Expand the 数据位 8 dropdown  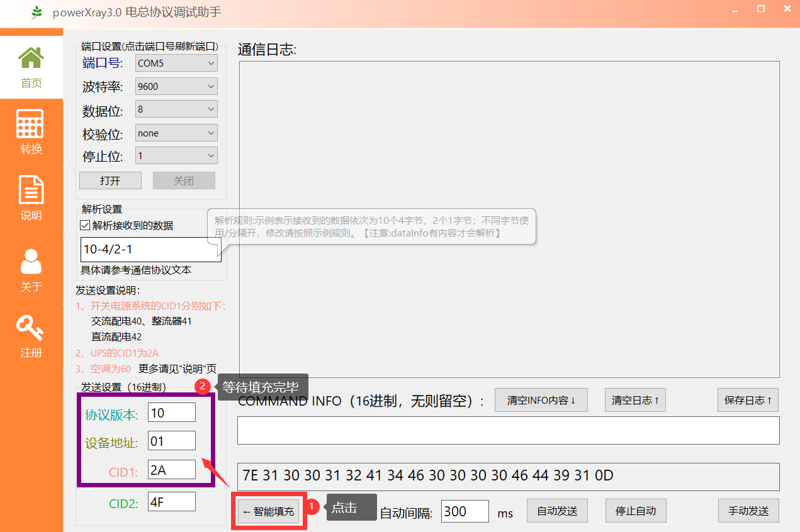tap(176, 109)
